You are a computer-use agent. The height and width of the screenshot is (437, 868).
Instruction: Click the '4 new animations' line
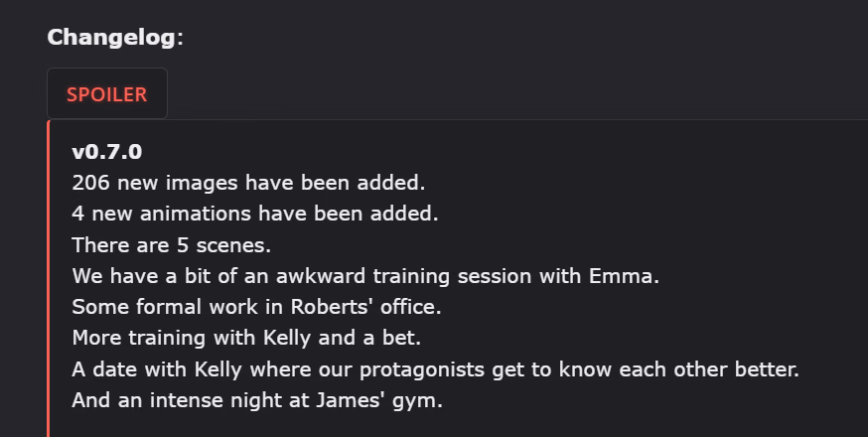(x=255, y=214)
